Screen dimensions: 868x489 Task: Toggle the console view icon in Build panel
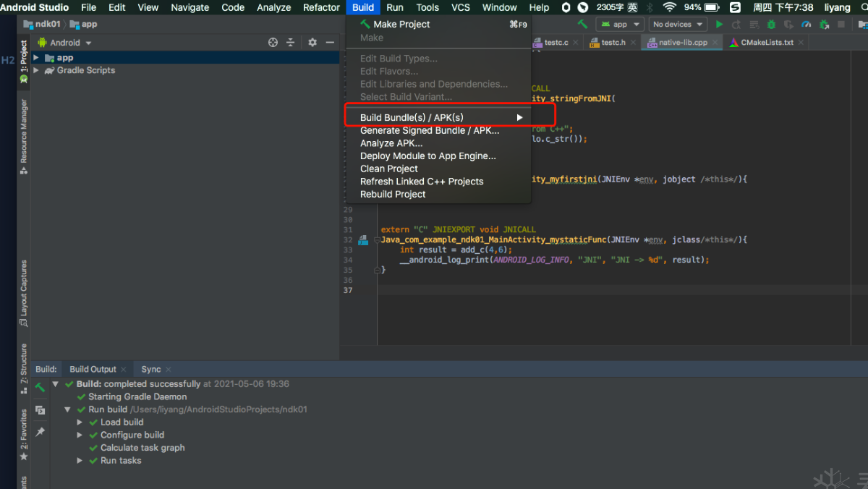(x=41, y=409)
